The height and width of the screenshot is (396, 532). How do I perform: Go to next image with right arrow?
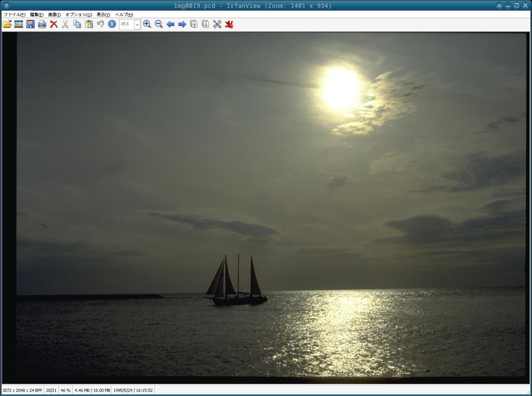[x=182, y=24]
